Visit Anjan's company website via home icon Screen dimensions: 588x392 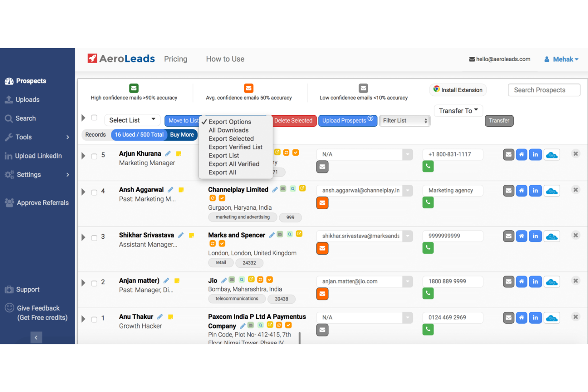coord(521,281)
